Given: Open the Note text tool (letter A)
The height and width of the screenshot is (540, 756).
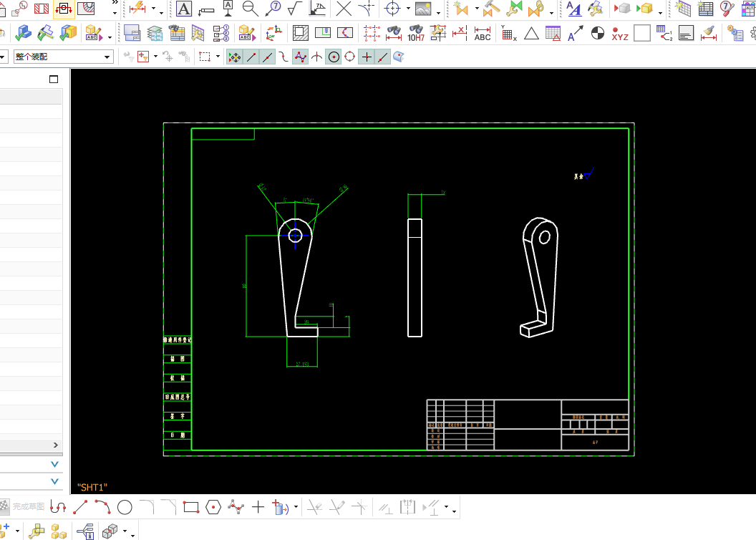Looking at the screenshot, I should click(x=184, y=8).
